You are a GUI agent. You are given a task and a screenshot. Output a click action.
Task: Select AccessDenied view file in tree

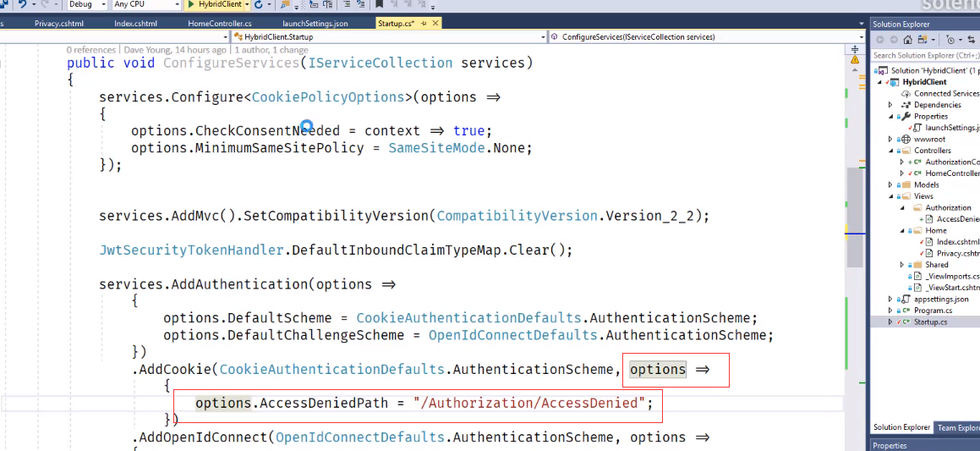pos(958,219)
